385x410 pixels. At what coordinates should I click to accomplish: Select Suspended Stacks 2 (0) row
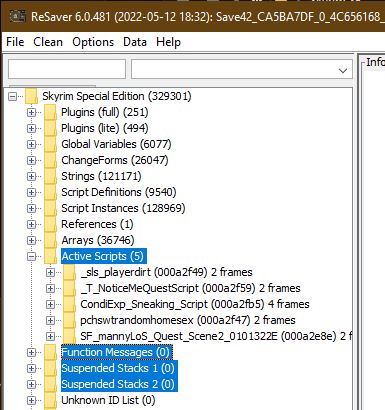click(119, 384)
